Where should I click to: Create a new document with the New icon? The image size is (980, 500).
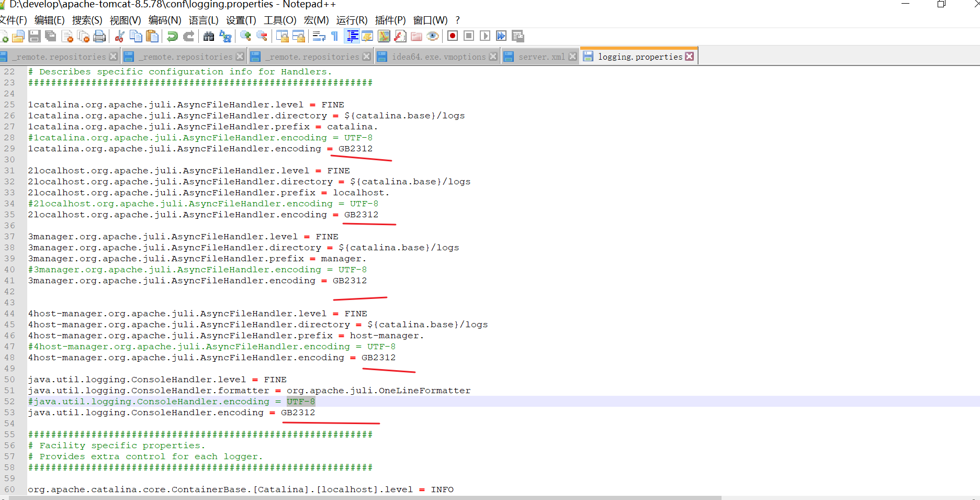[x=4, y=36]
